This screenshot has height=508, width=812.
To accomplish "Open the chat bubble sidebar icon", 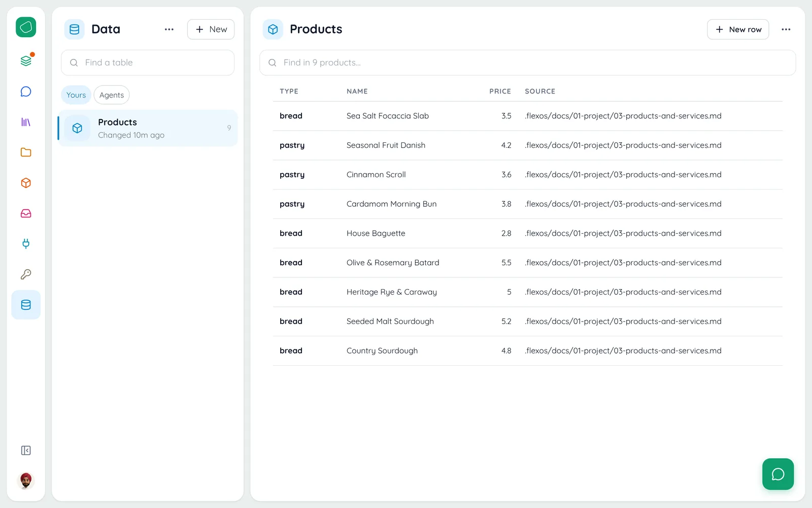I will [x=26, y=91].
